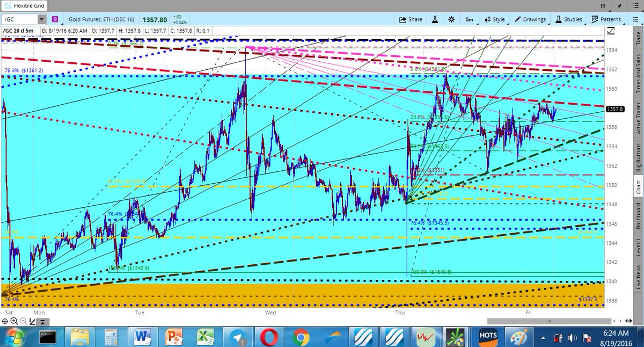Open Excel from taskbar
The image size is (644, 347).
click(x=206, y=337)
